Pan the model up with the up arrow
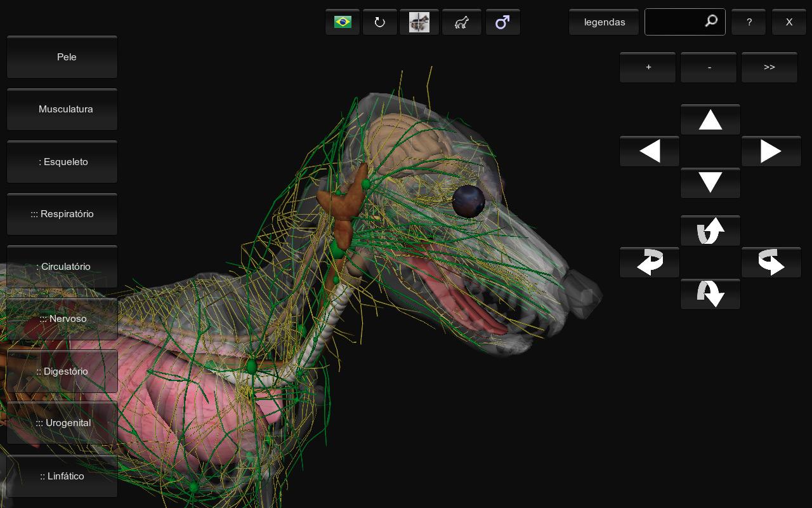 click(710, 119)
